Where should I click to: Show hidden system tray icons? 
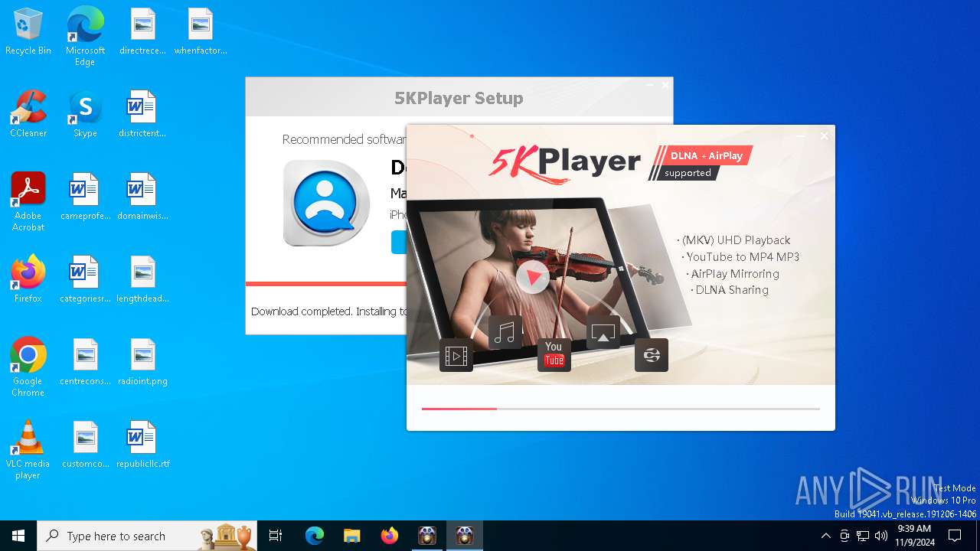[825, 536]
